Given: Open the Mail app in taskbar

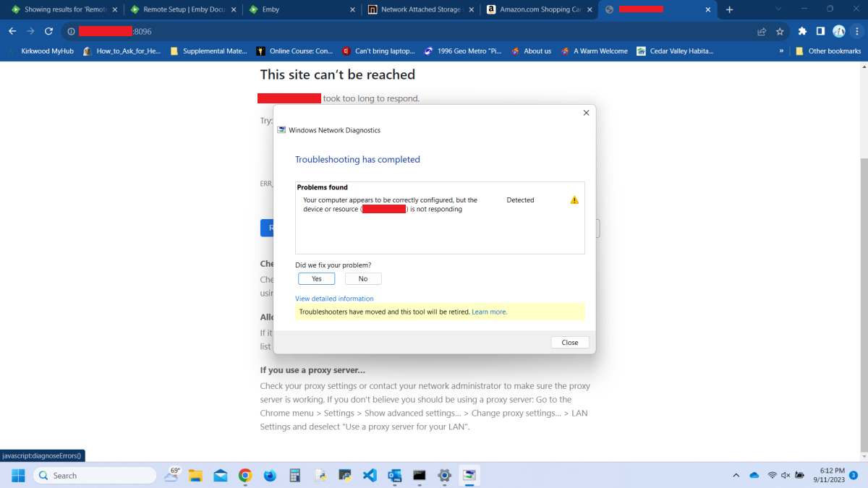Looking at the screenshot, I should 221,475.
